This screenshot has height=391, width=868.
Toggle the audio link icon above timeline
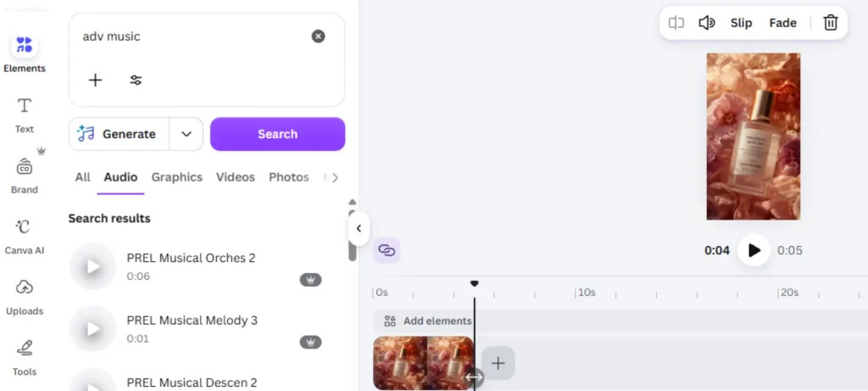pos(387,250)
